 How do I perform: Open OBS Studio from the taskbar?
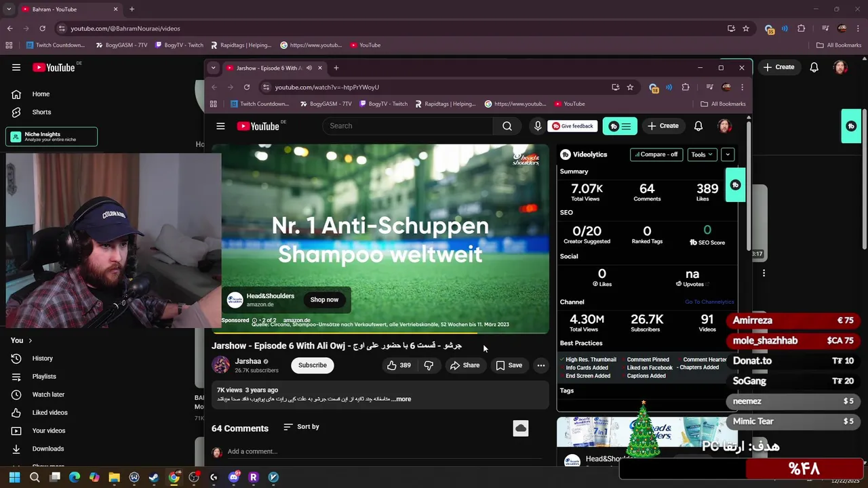(x=194, y=477)
